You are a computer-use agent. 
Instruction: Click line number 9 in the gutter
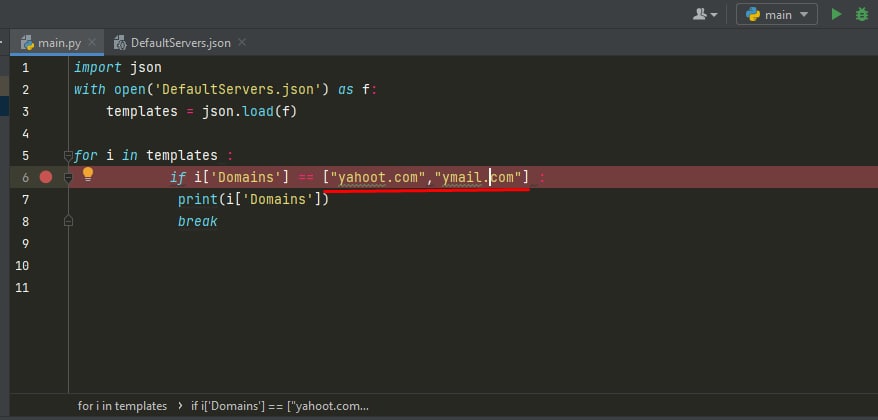(25, 244)
